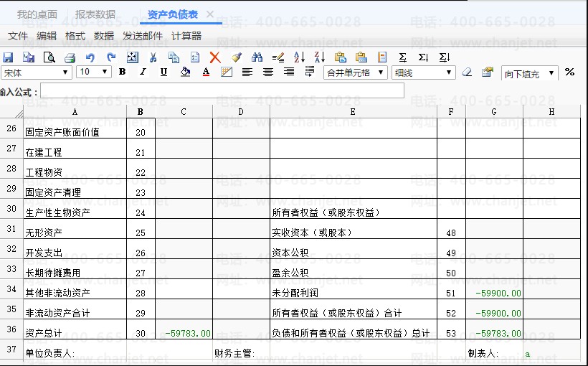Click the list-document icon next to the red X

click(195, 57)
